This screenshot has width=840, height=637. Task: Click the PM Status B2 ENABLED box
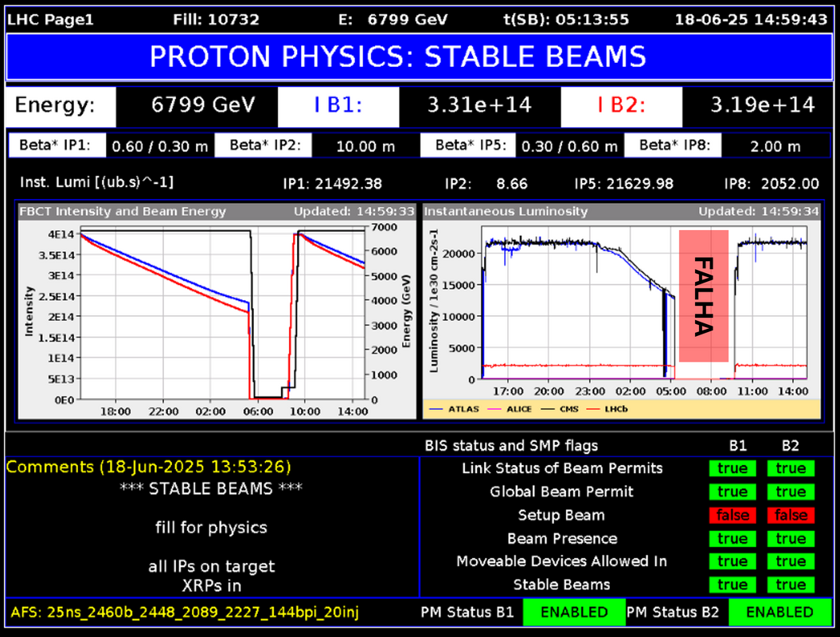pos(779,612)
